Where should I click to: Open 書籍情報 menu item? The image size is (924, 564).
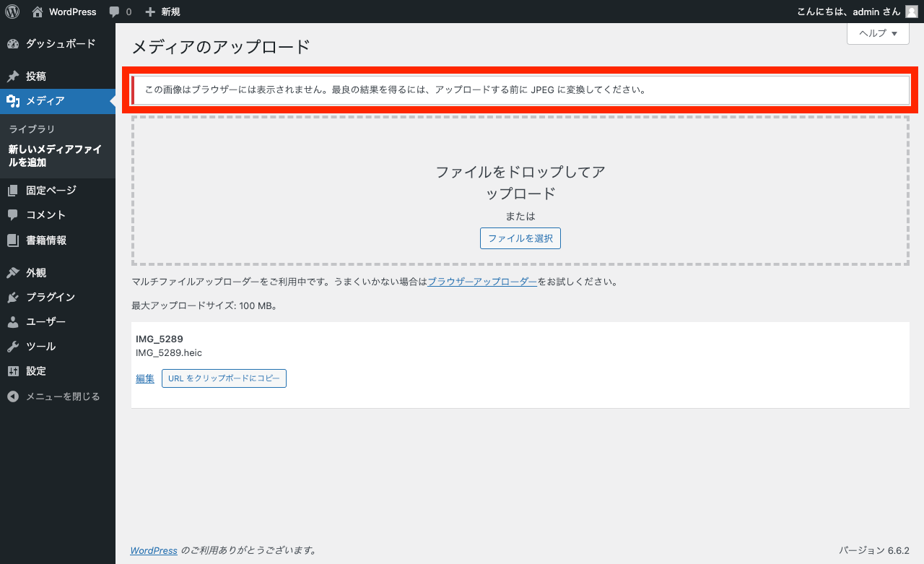[x=58, y=240]
